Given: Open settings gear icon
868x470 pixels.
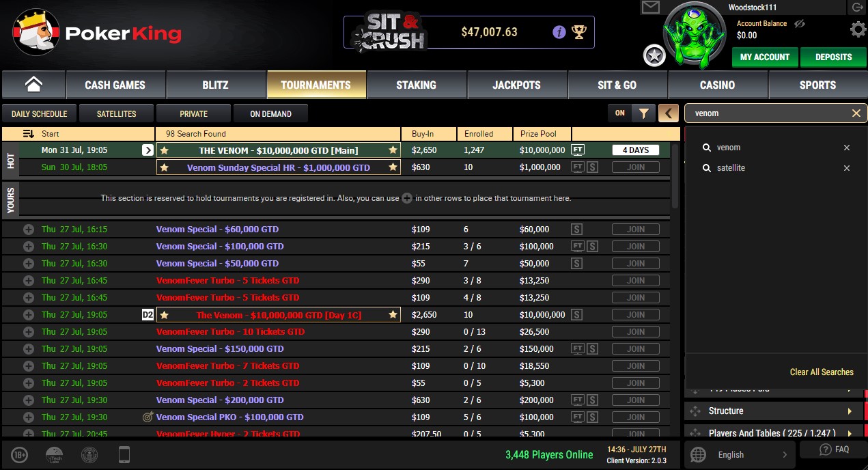Looking at the screenshot, I should click(x=858, y=29).
